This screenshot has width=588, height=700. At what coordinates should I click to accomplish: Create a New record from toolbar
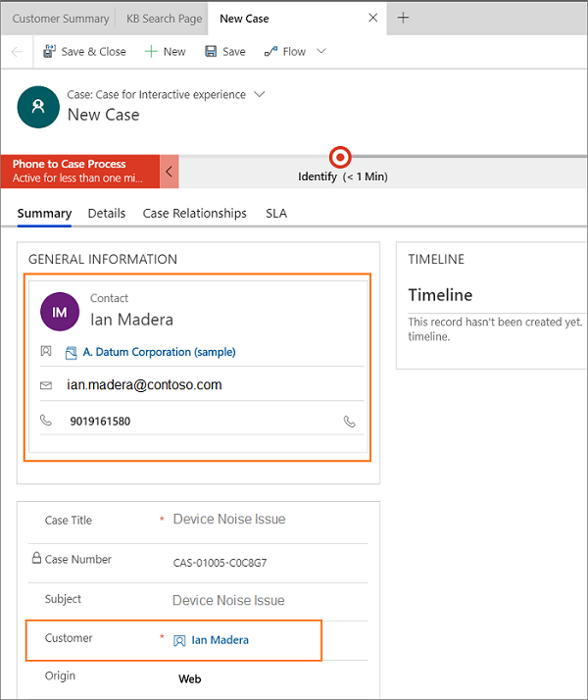[165, 52]
